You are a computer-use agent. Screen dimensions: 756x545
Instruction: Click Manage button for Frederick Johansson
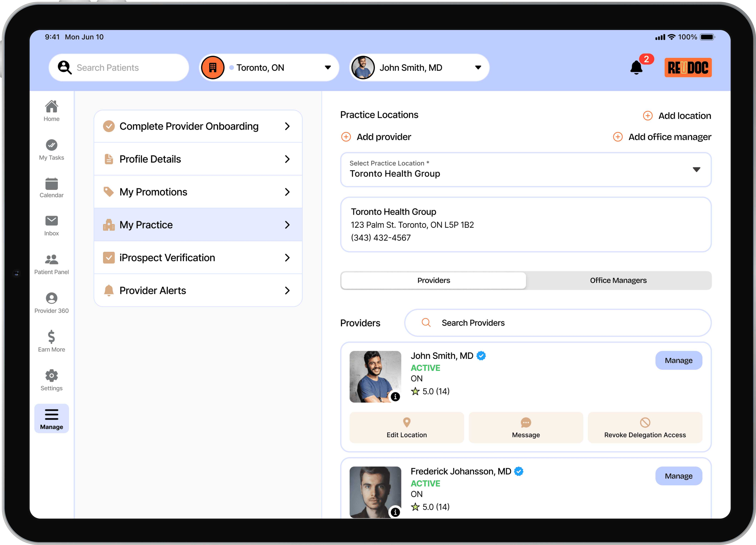pyautogui.click(x=679, y=476)
